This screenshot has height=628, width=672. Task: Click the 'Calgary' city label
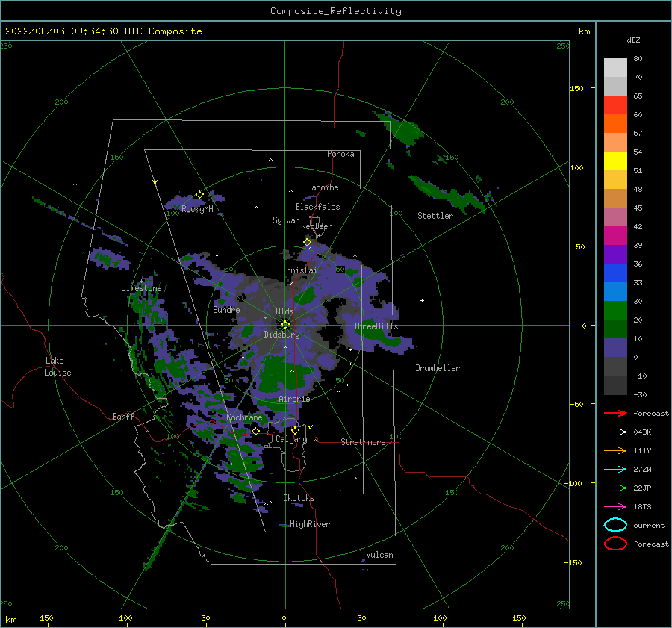[291, 439]
